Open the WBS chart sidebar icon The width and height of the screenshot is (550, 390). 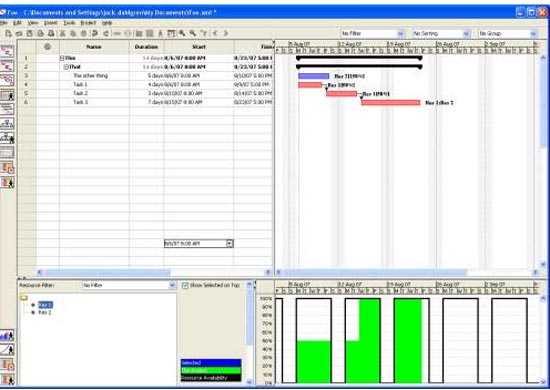[x=7, y=123]
